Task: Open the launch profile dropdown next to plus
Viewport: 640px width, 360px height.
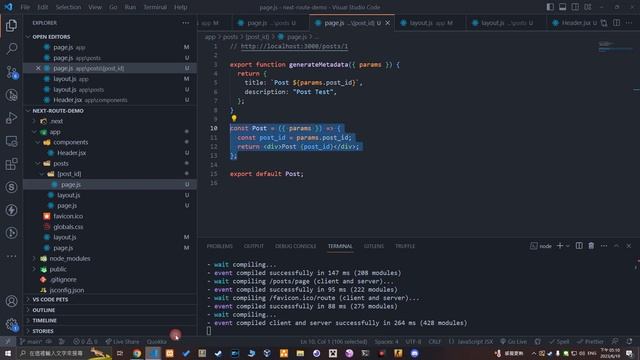Action: [x=568, y=246]
